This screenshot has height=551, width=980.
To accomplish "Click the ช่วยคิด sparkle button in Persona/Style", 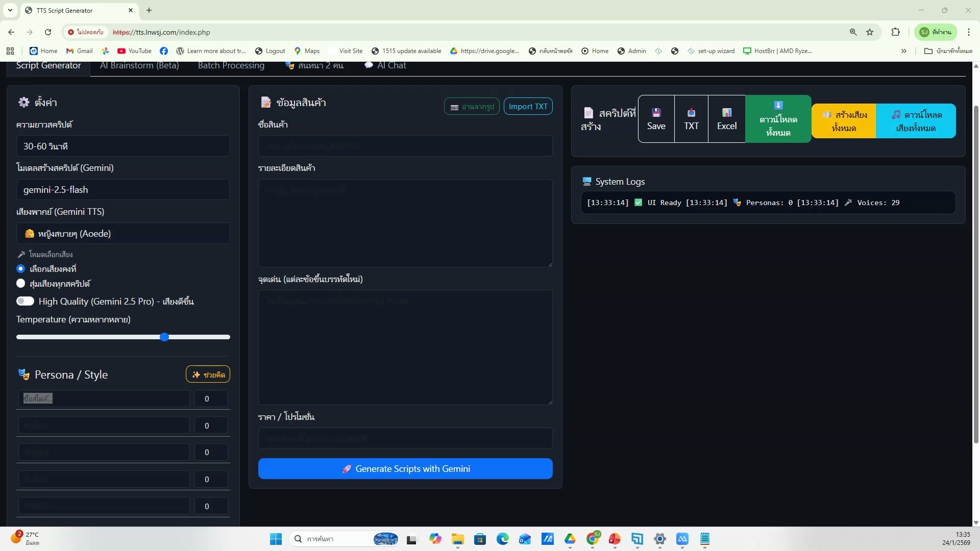I will tap(207, 374).
